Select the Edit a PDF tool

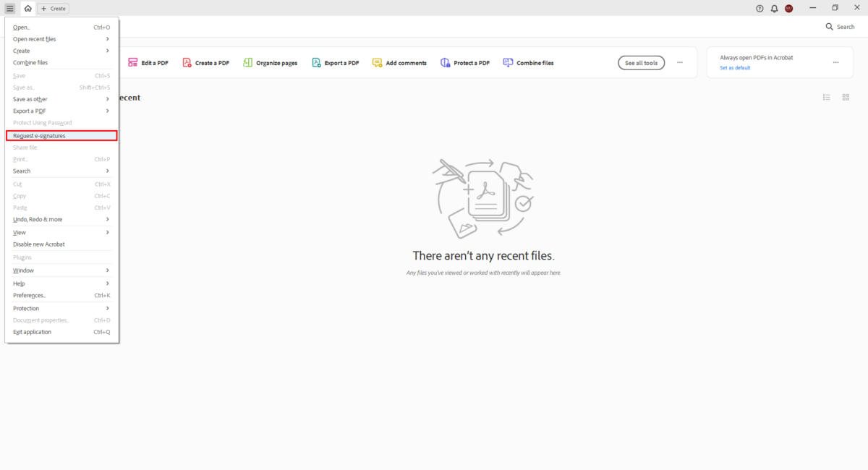coord(148,63)
